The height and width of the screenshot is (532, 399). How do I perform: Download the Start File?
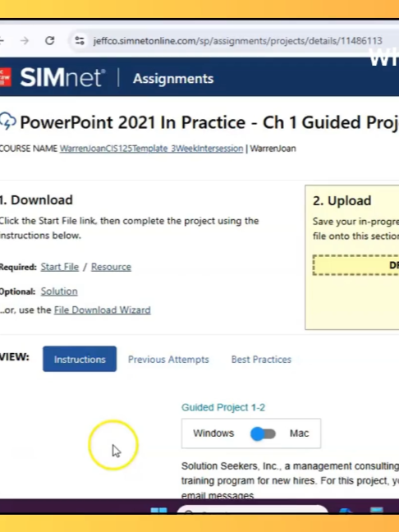click(60, 267)
